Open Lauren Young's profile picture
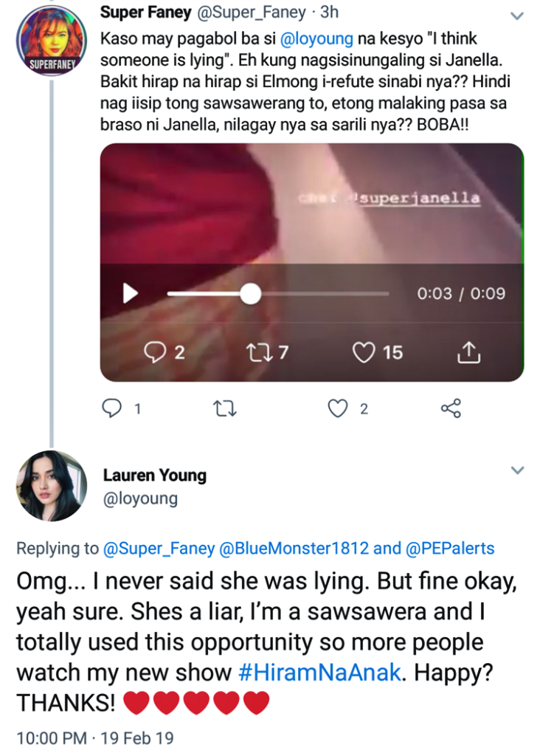This screenshot has height=756, width=540. [x=51, y=486]
